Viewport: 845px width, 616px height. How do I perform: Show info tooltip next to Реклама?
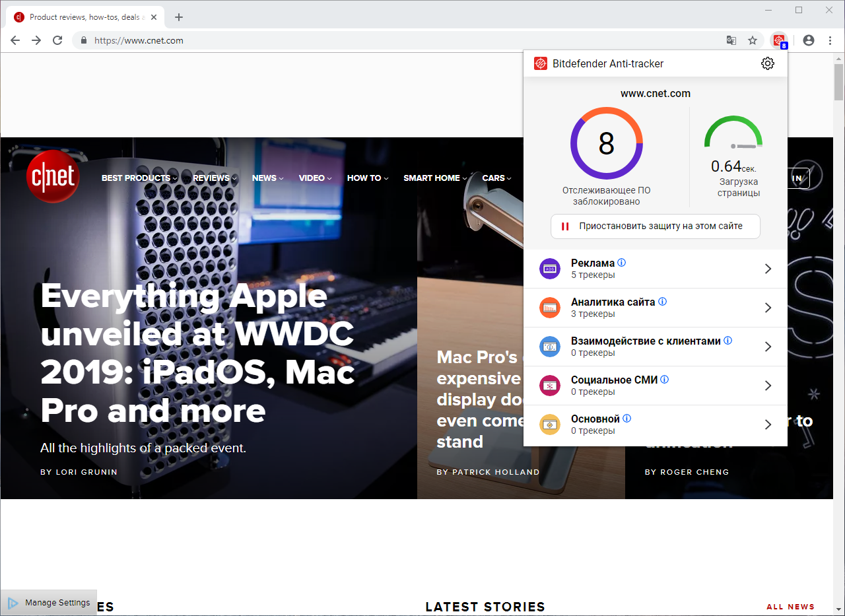click(621, 263)
